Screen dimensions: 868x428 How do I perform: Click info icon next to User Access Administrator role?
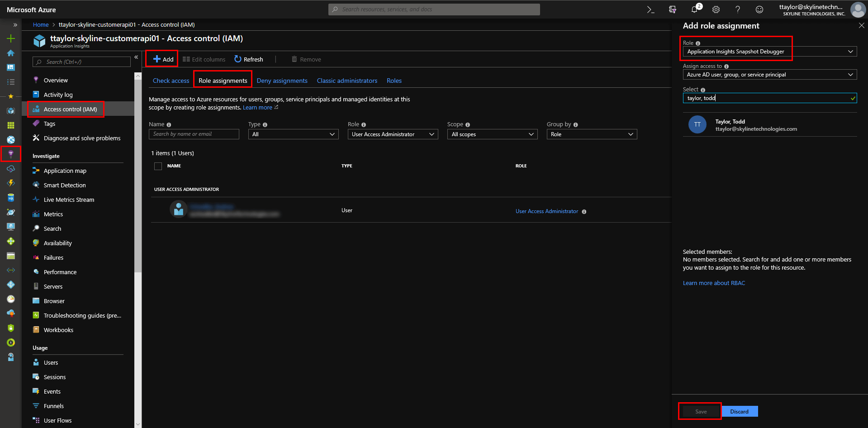pos(584,212)
